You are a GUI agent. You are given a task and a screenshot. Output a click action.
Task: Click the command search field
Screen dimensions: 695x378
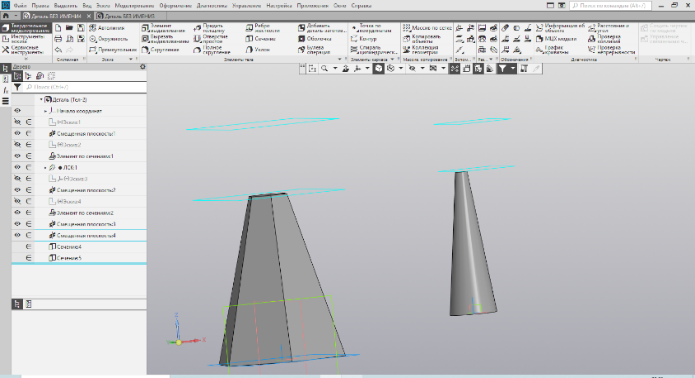(610, 6)
